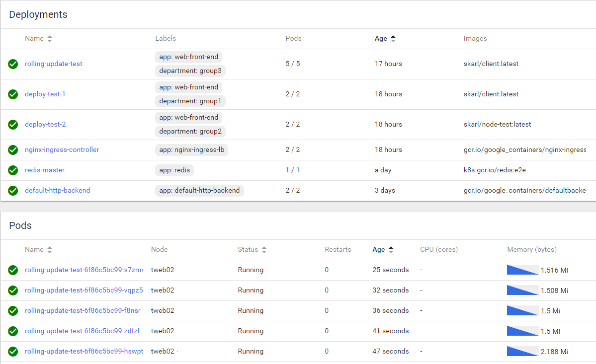This screenshot has width=596, height=364.
Task: Click the Restarts column header
Action: (338, 249)
